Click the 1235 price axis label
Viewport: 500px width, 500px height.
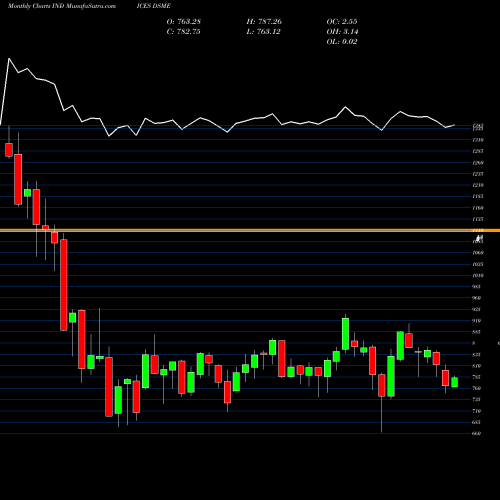pyautogui.click(x=478, y=174)
